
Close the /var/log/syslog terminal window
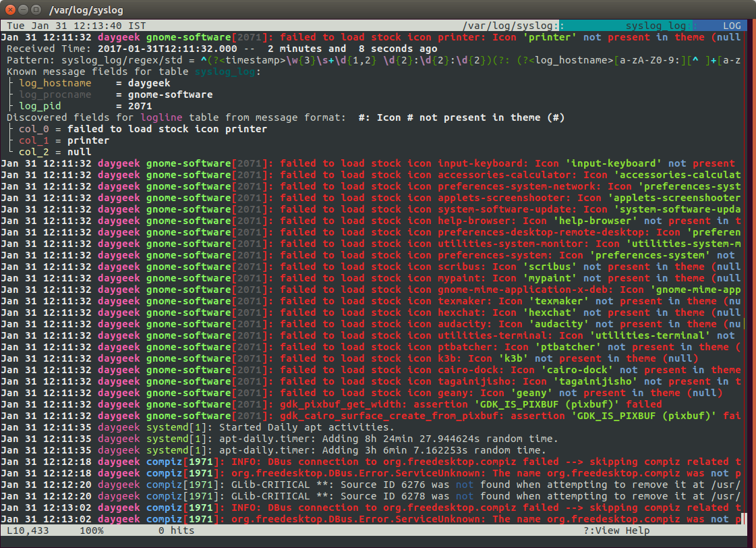pos(9,9)
